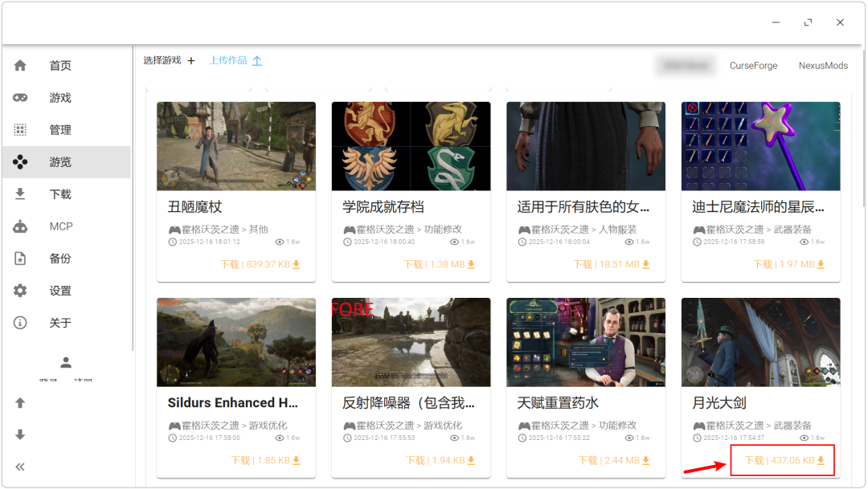
Task: Open the 备份 backup file icon
Action: point(20,259)
